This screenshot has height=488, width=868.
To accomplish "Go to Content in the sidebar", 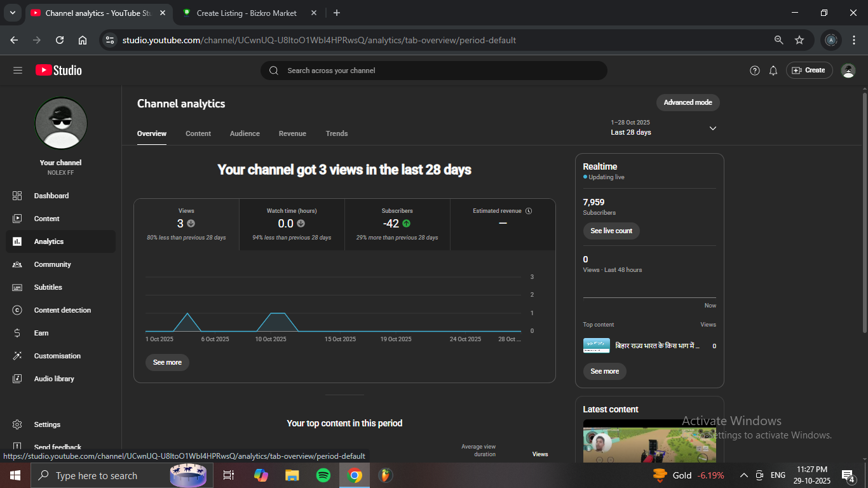I will pyautogui.click(x=46, y=219).
